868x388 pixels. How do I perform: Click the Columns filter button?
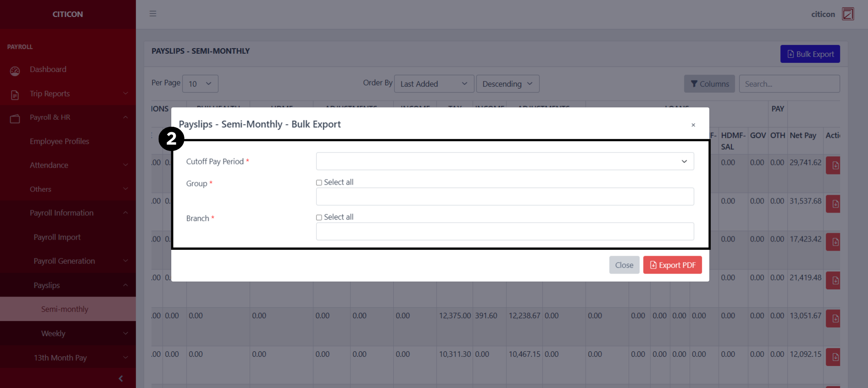pos(709,84)
